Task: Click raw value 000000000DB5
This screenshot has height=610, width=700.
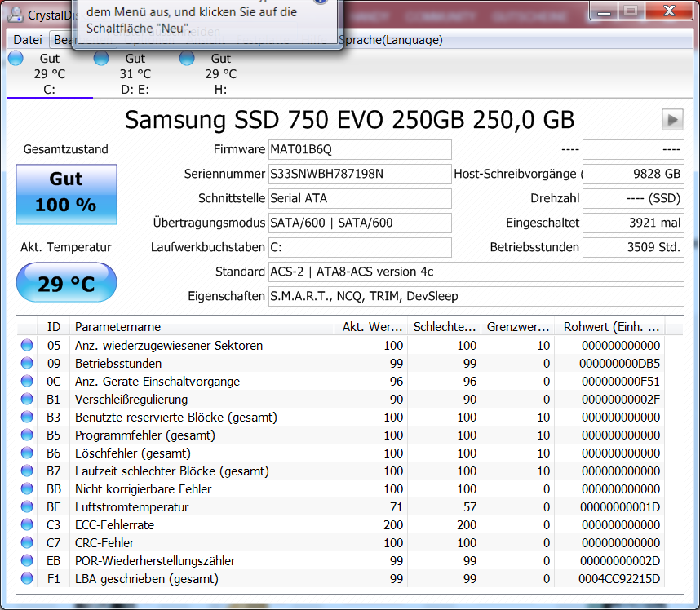Action: [620, 363]
